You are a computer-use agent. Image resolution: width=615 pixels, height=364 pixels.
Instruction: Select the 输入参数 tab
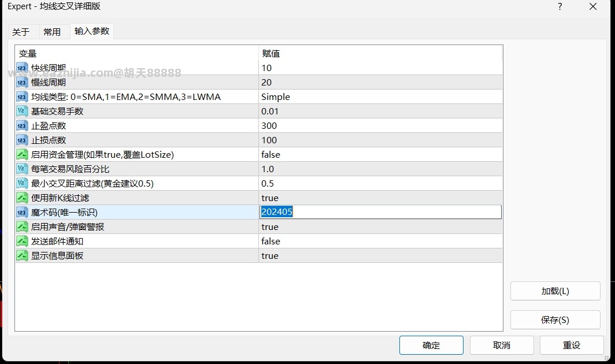click(92, 31)
